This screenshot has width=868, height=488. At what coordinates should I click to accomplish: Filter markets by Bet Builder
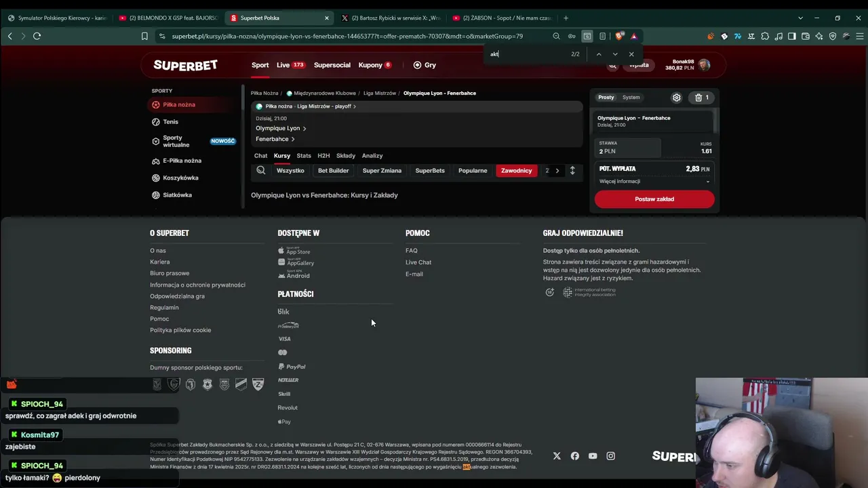pyautogui.click(x=334, y=171)
